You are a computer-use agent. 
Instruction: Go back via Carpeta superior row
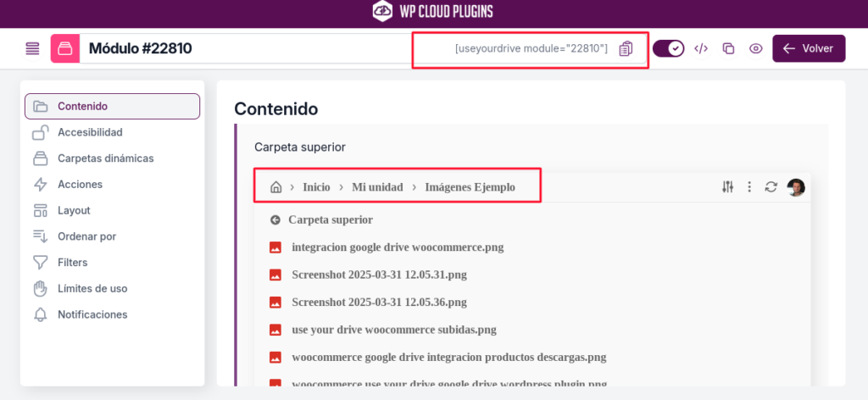coord(532,219)
